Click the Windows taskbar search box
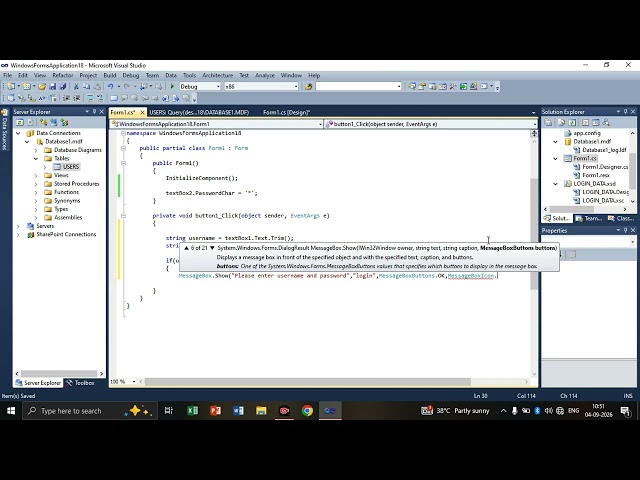This screenshot has height=480, width=640. pyautogui.click(x=90, y=411)
